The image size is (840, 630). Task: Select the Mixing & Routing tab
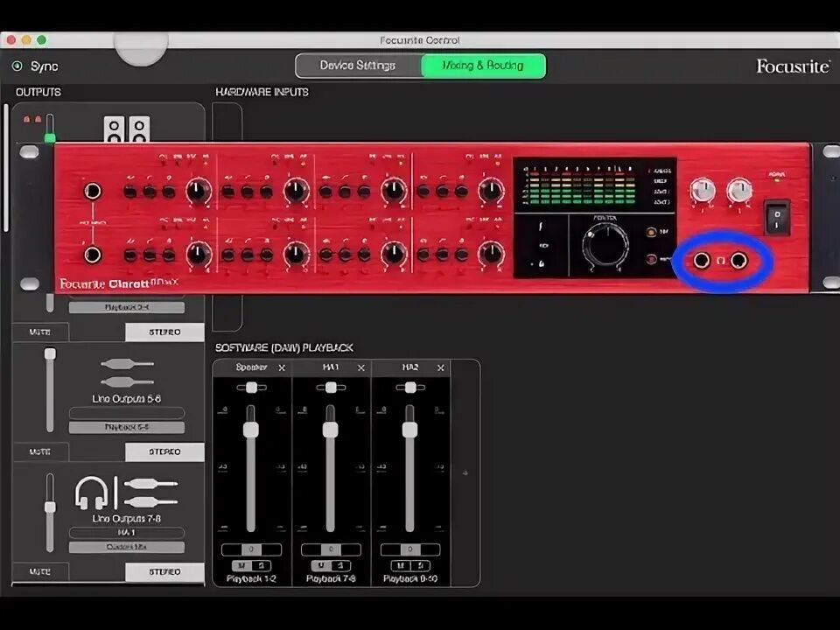click(483, 66)
